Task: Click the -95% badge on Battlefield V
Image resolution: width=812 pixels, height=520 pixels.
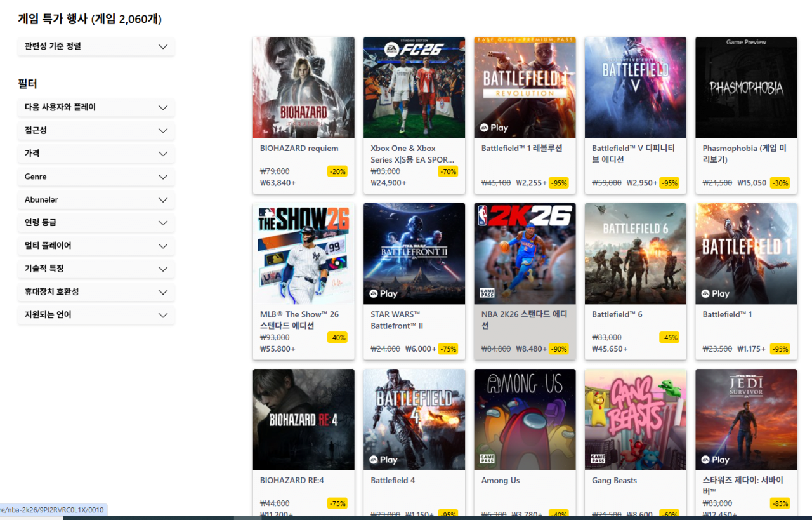Action: (x=669, y=183)
